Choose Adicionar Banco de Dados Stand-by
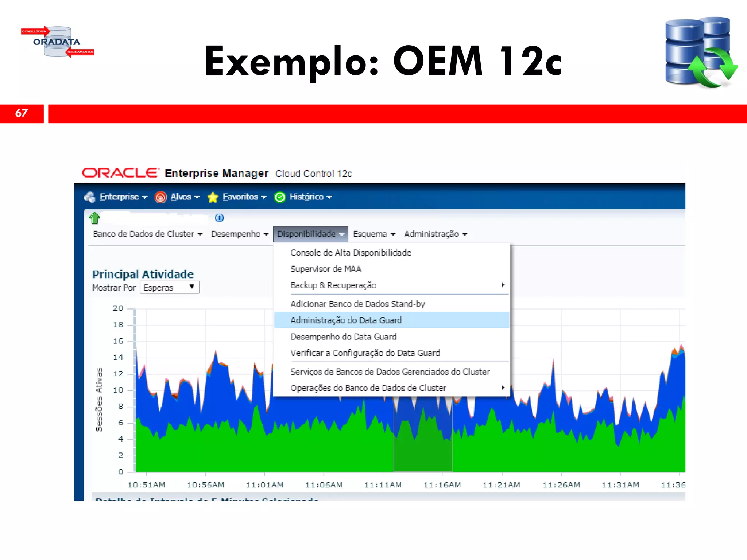The width and height of the screenshot is (747, 560). [x=391, y=304]
